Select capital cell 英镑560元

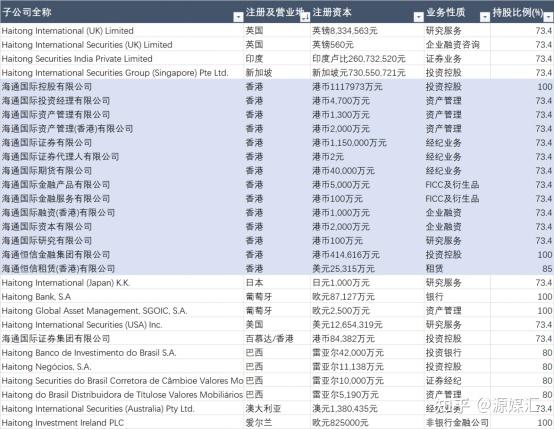point(367,45)
